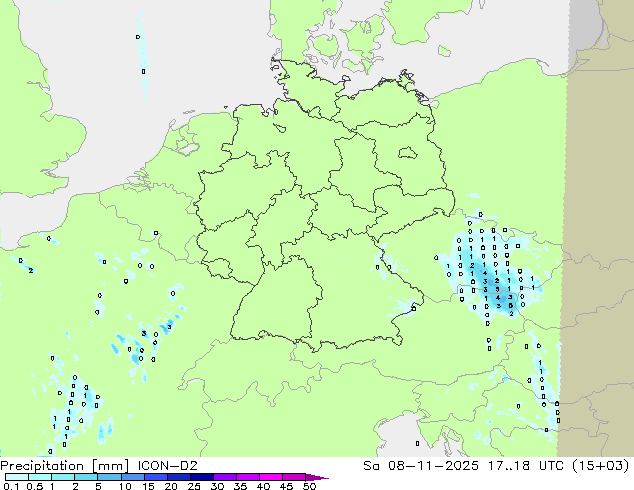Click the 40–45 mm magenta swatch

coord(271,477)
